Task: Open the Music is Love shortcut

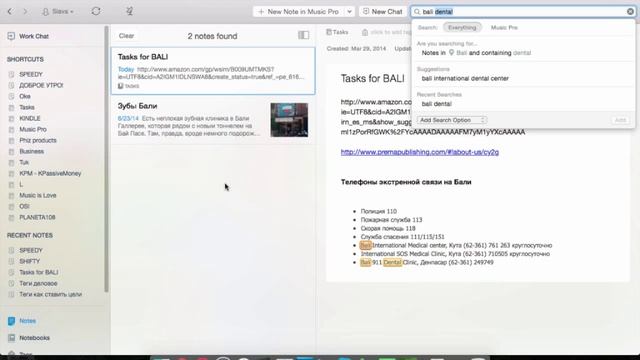Action: [x=38, y=196]
